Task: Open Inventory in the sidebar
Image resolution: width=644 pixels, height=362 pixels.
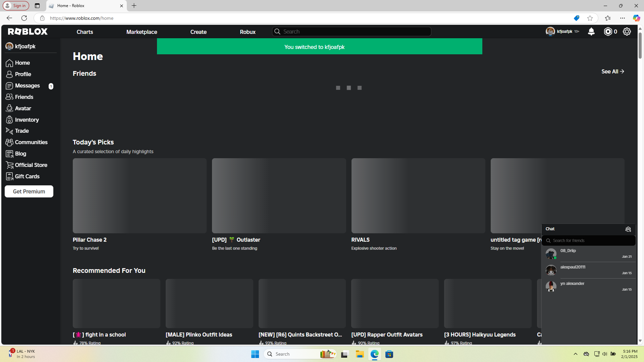Action: (x=26, y=120)
